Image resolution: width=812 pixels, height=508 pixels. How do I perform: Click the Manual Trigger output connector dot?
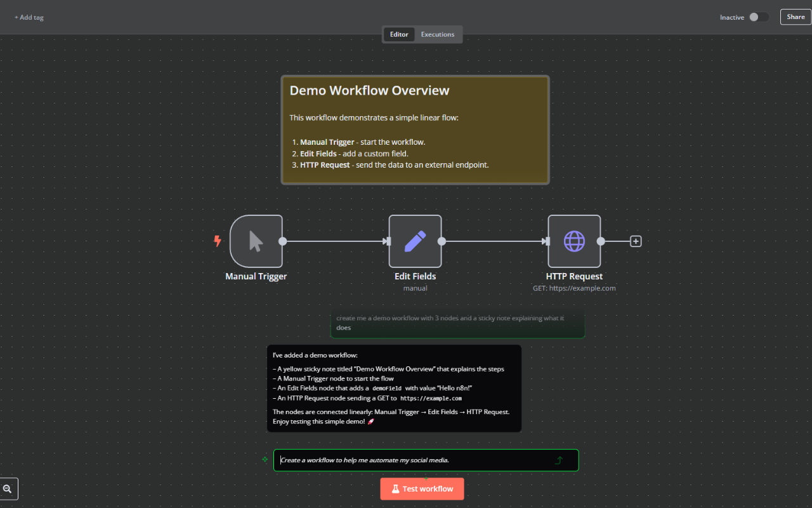coord(283,241)
